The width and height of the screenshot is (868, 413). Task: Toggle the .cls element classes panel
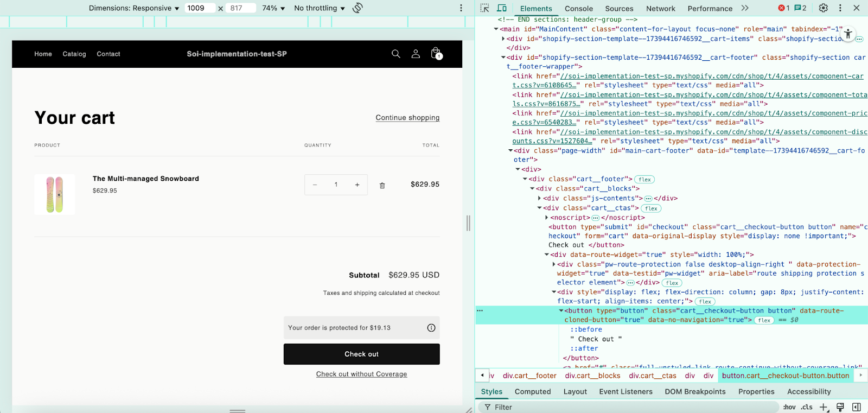[x=807, y=407]
